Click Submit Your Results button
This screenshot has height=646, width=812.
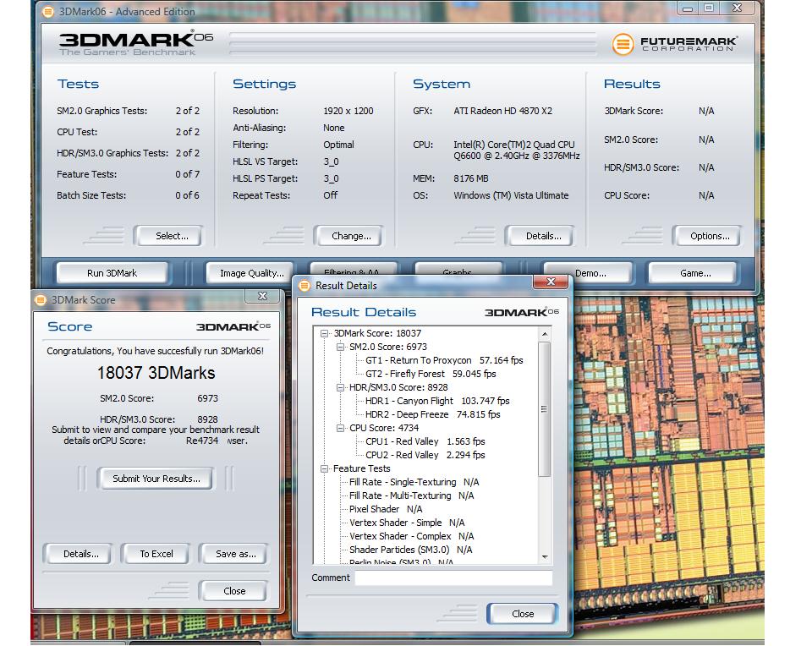pyautogui.click(x=156, y=479)
